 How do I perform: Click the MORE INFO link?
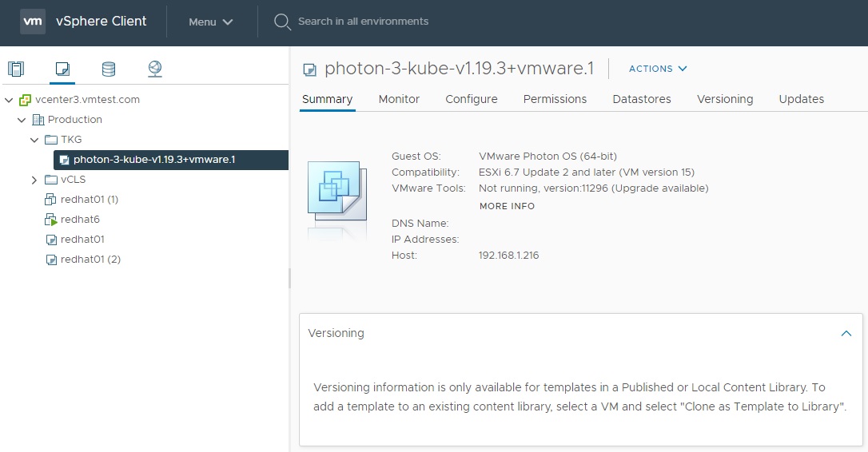click(x=507, y=206)
